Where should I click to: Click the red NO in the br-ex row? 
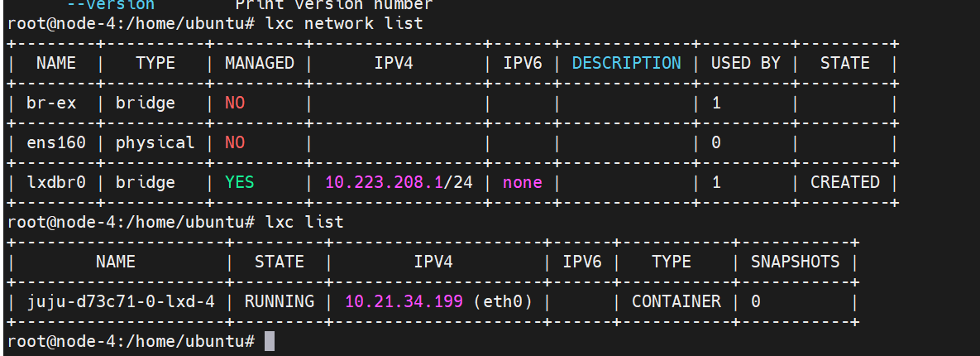[x=234, y=103]
